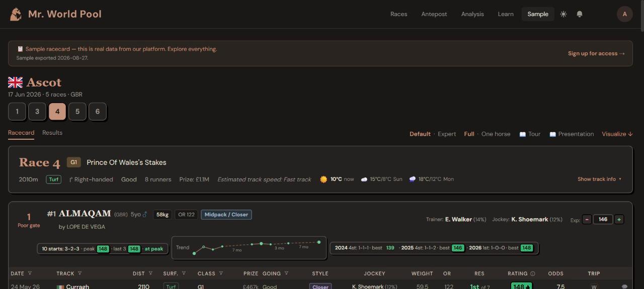
Task: Choose Expert view mode
Action: 447,134
